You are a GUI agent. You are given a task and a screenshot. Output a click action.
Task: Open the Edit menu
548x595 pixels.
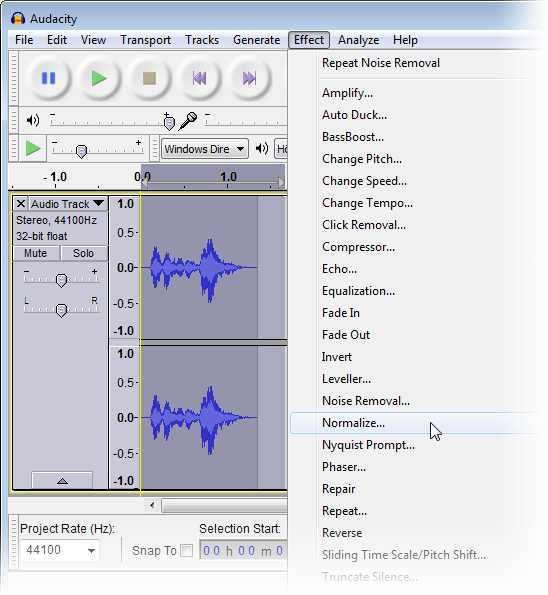coord(57,40)
